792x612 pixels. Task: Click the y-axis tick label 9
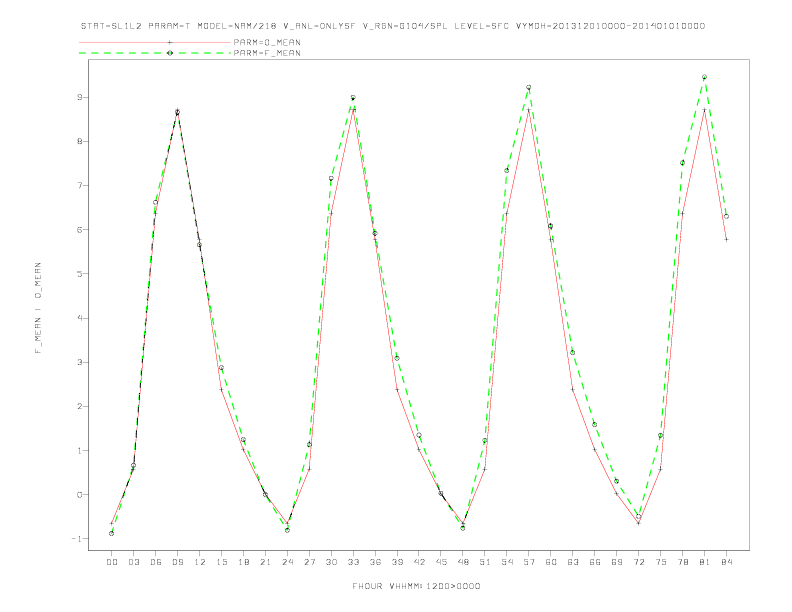coord(79,97)
